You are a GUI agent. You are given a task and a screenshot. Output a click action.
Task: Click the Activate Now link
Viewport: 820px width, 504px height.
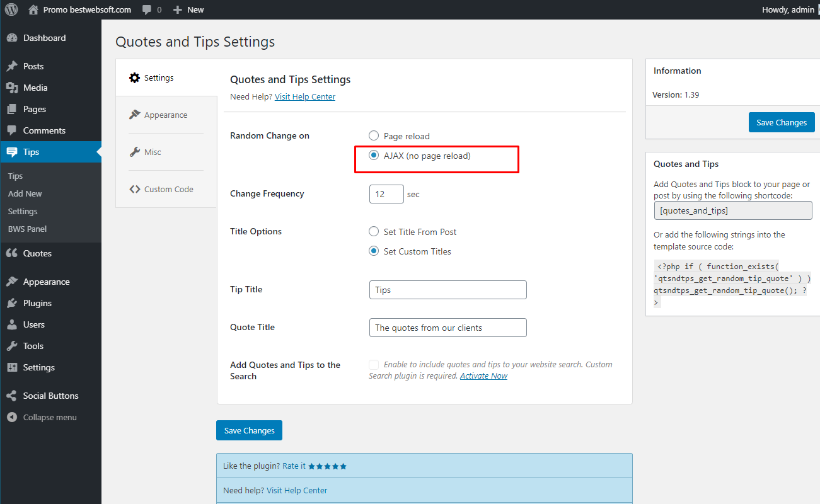[x=483, y=375]
